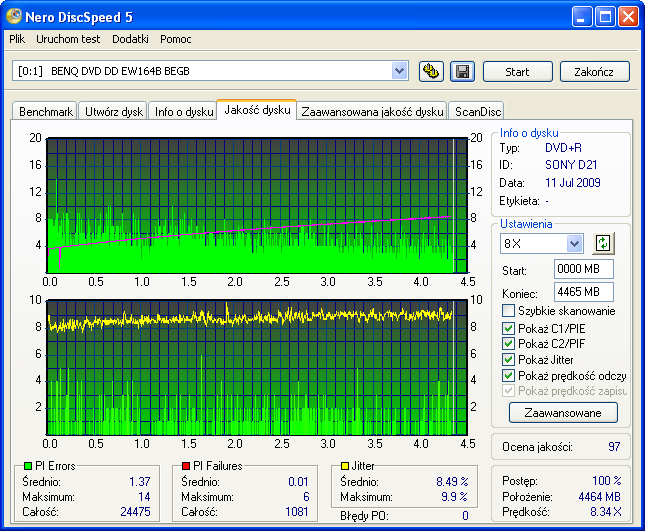Click the drive options icon next to the drive selector

pyautogui.click(x=431, y=72)
